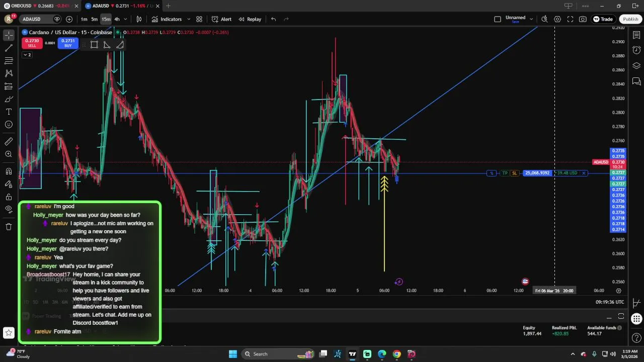Expand the Indicators favorites dropdown arrow
Image resolution: width=644 pixels, height=362 pixels.
pyautogui.click(x=189, y=19)
